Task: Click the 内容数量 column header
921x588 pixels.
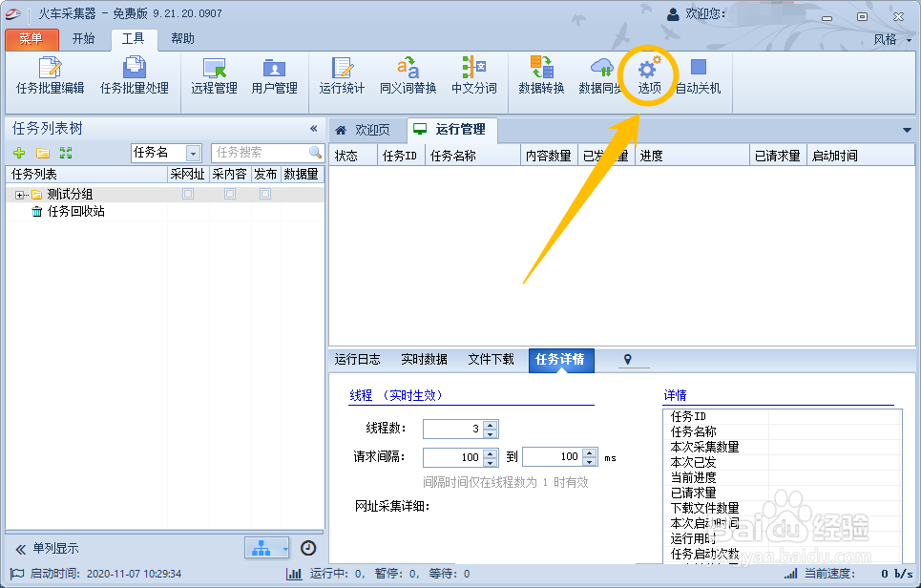Action: [x=549, y=156]
